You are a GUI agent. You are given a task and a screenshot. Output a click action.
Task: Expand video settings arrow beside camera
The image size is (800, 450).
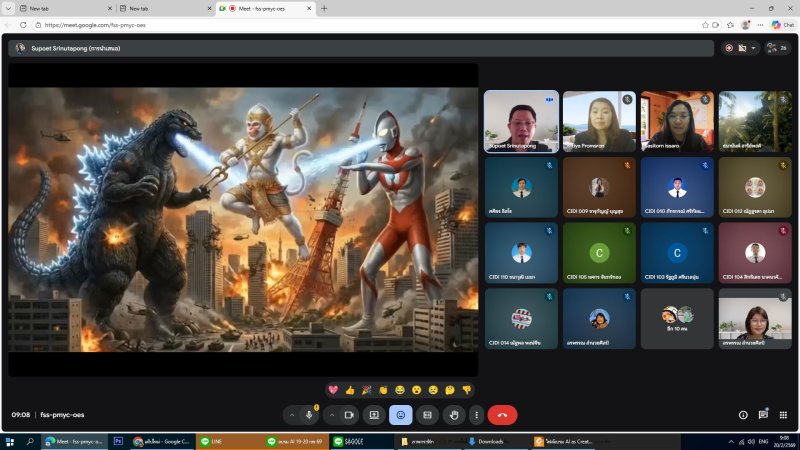click(x=332, y=414)
